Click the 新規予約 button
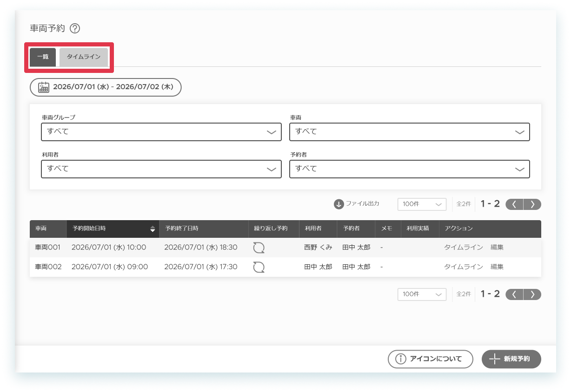Image resolution: width=571 pixels, height=392 pixels. (511, 359)
